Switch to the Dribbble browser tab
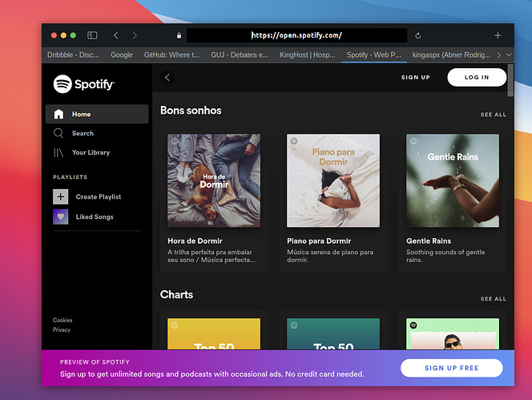 73,55
